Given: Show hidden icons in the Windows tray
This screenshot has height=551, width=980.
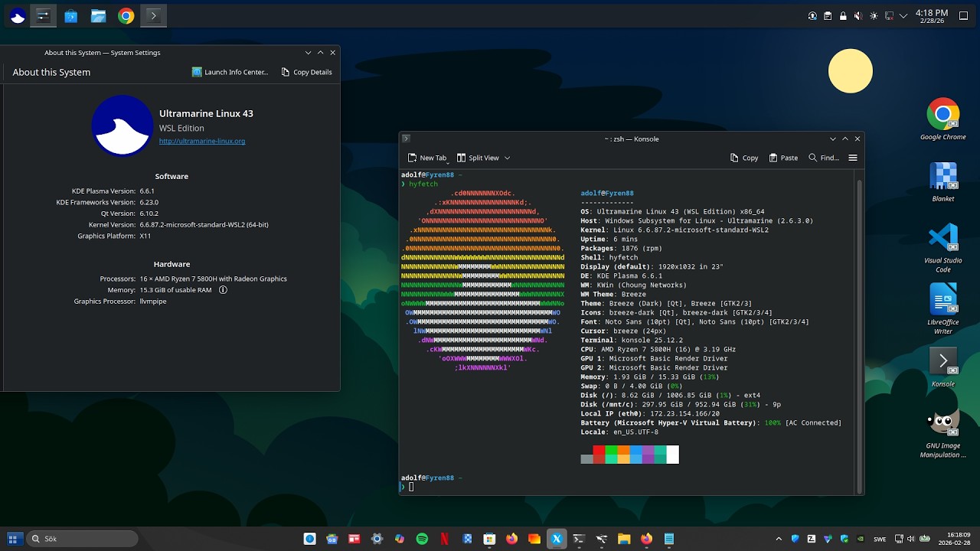Looking at the screenshot, I should [779, 539].
